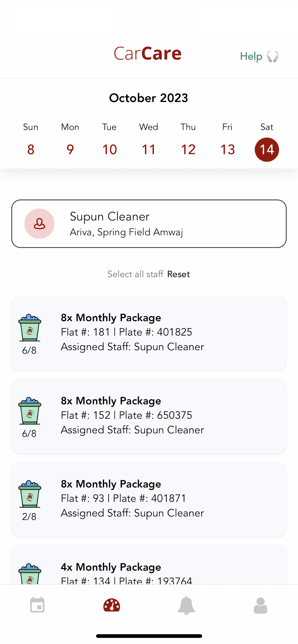The width and height of the screenshot is (298, 644).
Task: Open the calendar tab in bottom bar
Action: click(37, 605)
